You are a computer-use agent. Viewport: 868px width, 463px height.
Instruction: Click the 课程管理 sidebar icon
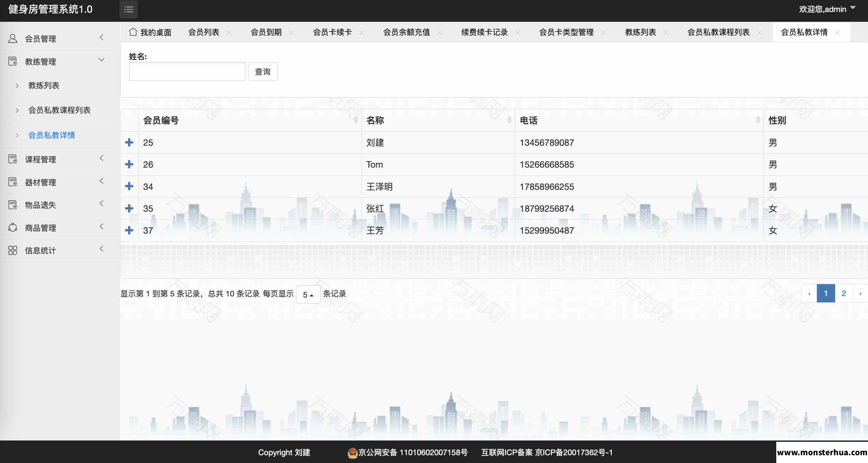coord(13,159)
